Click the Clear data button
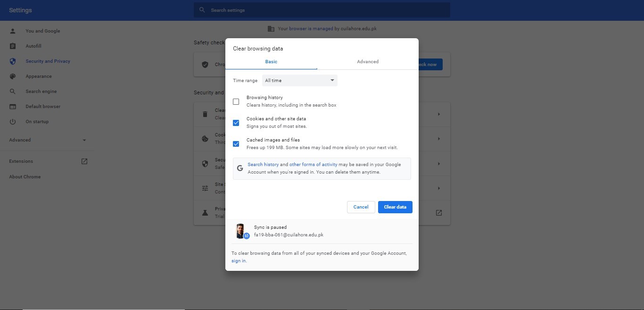 [395, 207]
